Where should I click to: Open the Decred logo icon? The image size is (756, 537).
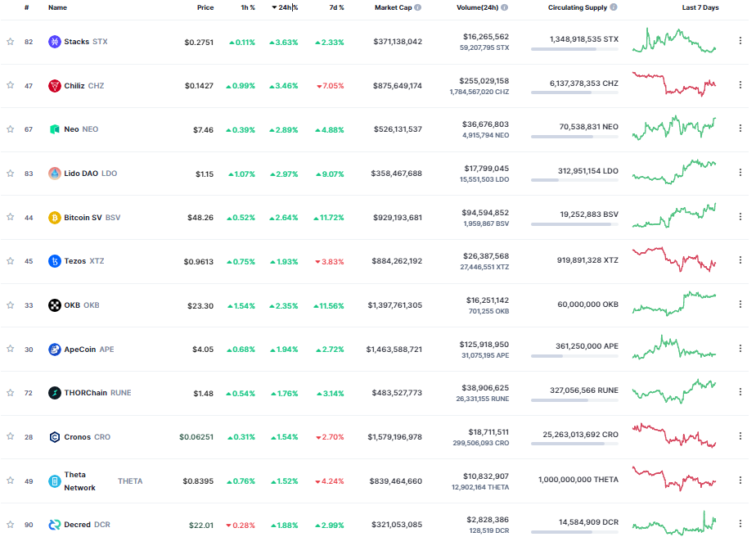(x=55, y=525)
